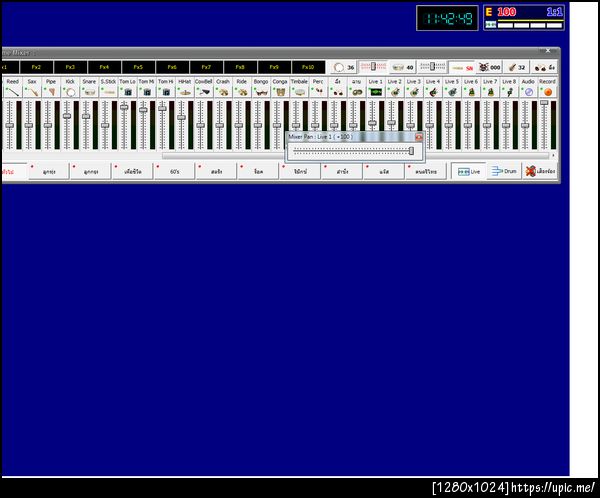Click the 1:1 beat counter display
Viewport: 600px width, 498px height.
[554, 12]
